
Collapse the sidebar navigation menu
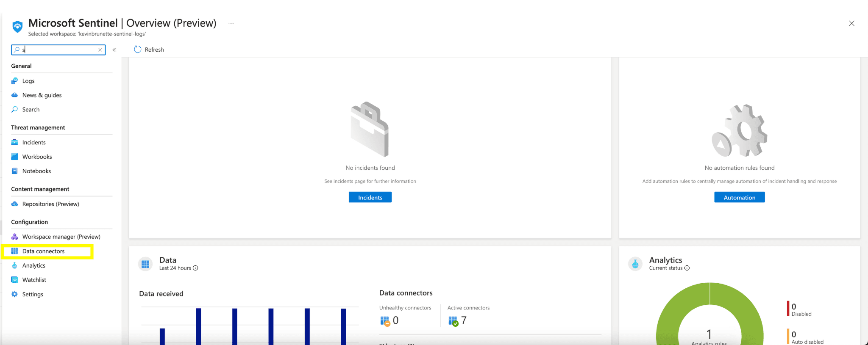(114, 50)
